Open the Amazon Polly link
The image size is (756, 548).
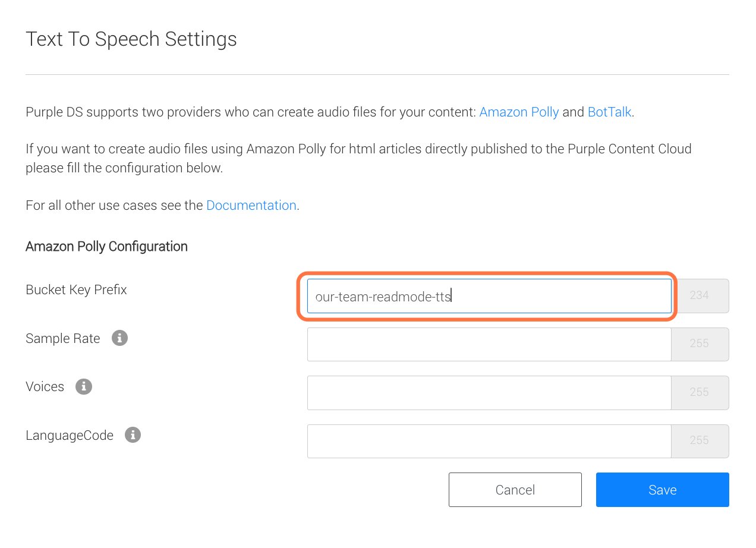tap(519, 112)
